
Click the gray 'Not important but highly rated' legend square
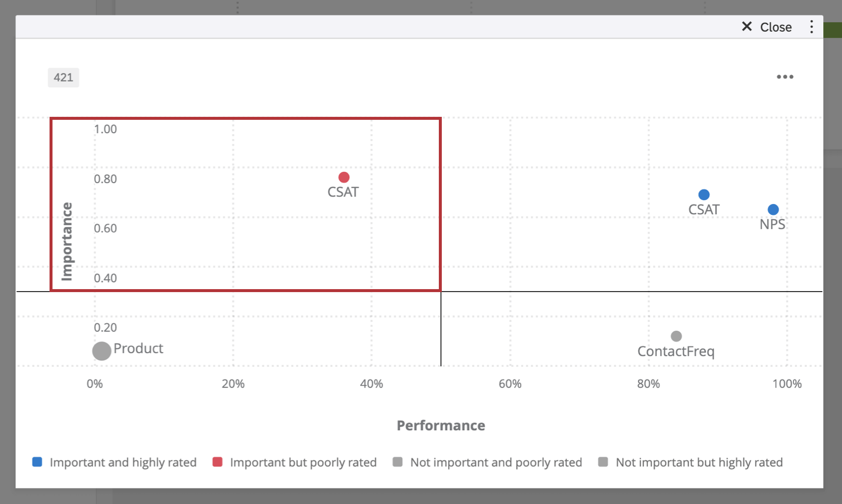point(603,461)
